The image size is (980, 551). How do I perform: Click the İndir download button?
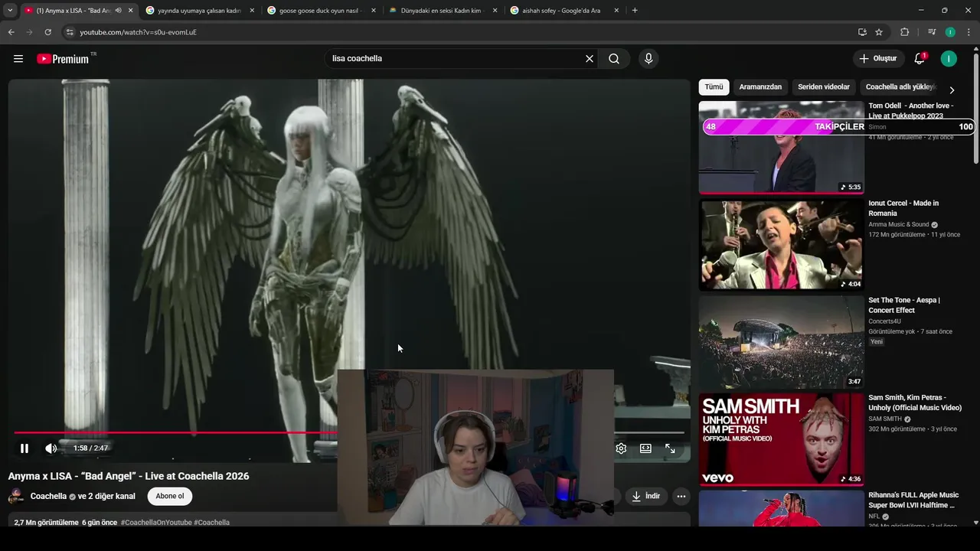click(645, 496)
